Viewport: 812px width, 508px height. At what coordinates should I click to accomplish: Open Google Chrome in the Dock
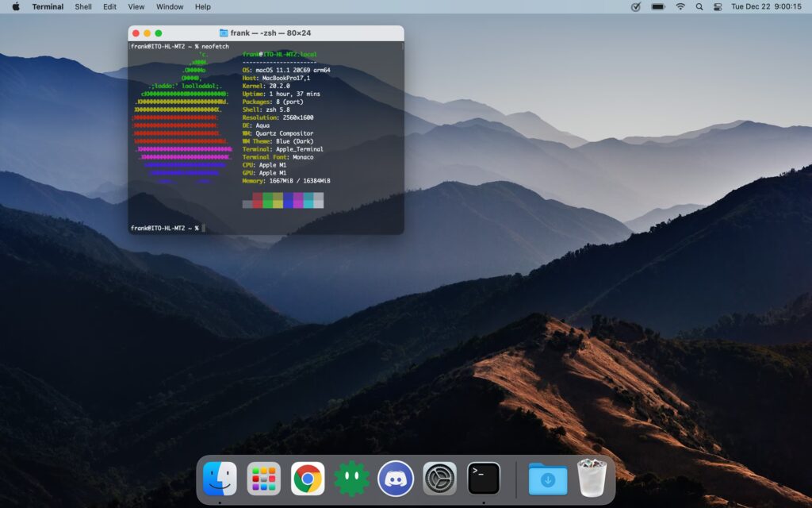[308, 479]
